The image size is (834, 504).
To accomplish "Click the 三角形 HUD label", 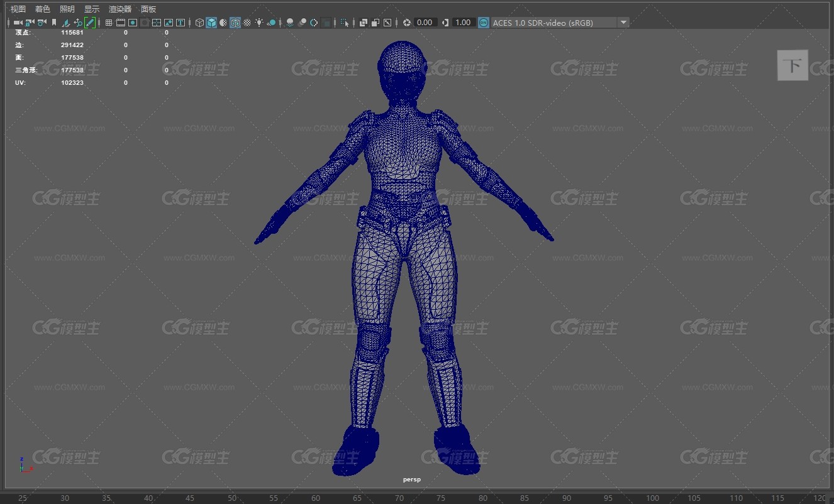I will coord(26,70).
